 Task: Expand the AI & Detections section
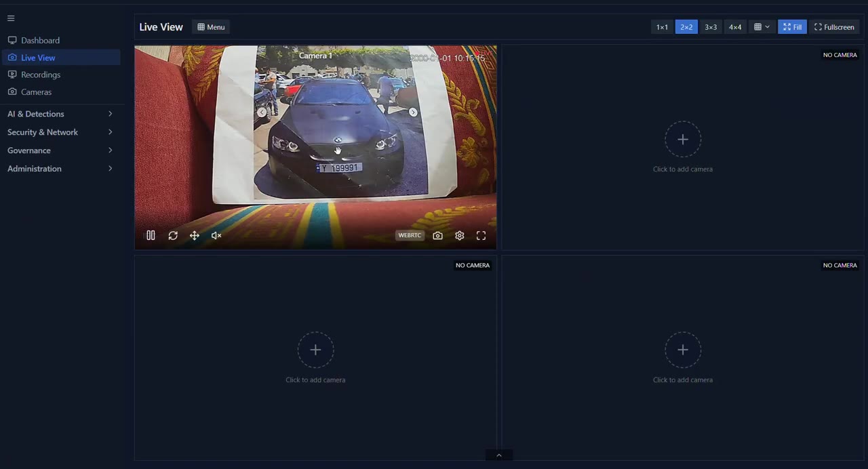click(x=60, y=114)
